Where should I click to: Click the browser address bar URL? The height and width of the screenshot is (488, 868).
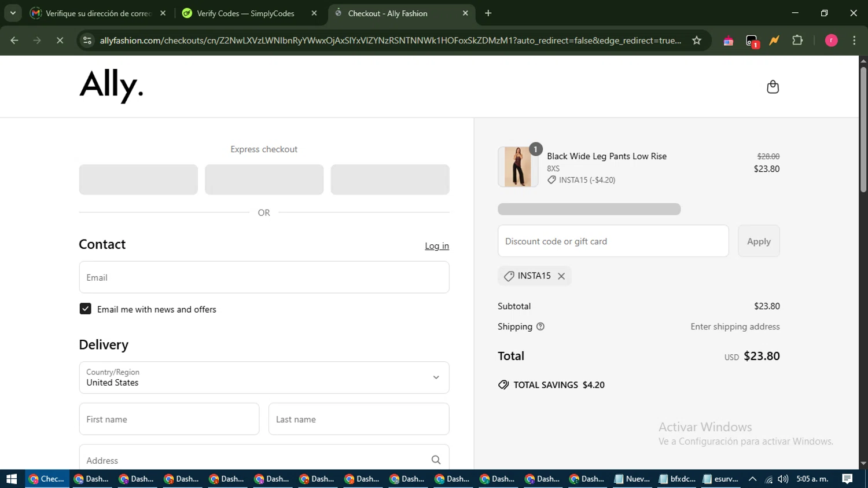(x=391, y=41)
